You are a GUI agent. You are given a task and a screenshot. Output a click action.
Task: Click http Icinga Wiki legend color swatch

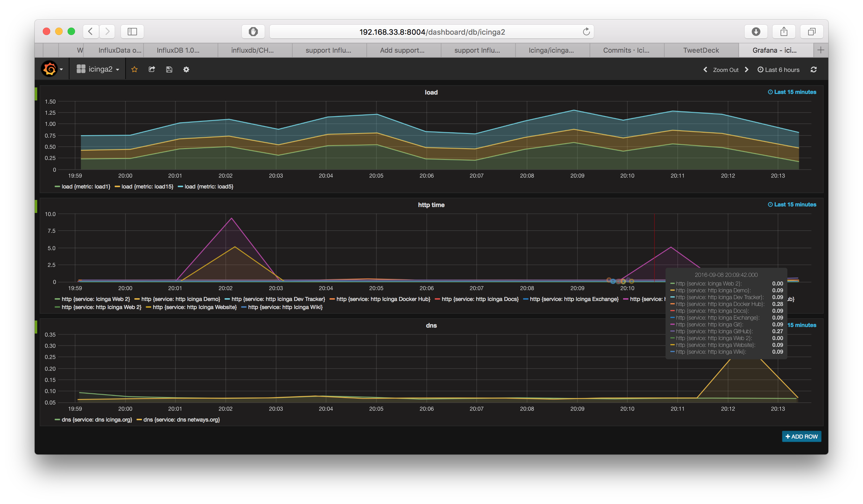pos(244,307)
